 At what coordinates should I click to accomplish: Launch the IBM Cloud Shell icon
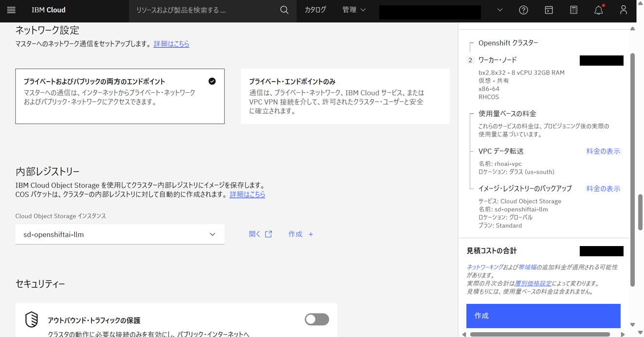click(549, 10)
